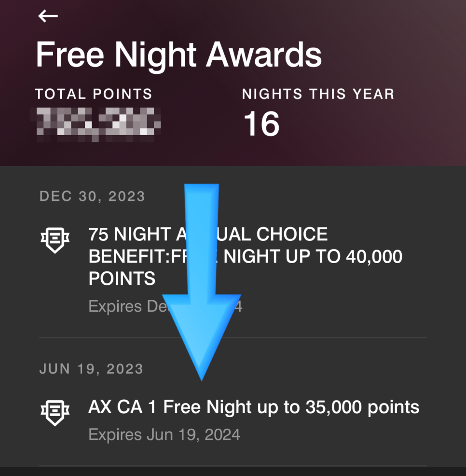The image size is (466, 476).
Task: Click the POINTS word in first award title
Action: click(122, 279)
